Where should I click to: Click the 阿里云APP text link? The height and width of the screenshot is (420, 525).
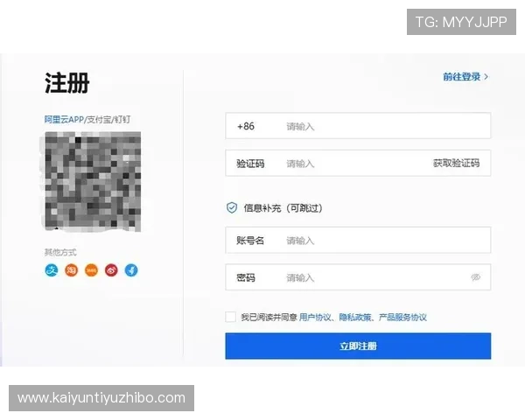64,119
